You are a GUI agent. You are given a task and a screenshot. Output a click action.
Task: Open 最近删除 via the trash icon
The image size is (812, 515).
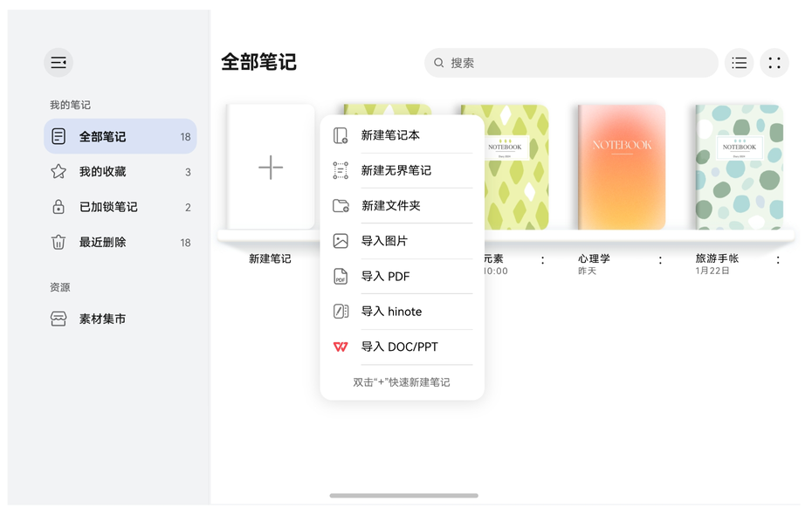(58, 243)
